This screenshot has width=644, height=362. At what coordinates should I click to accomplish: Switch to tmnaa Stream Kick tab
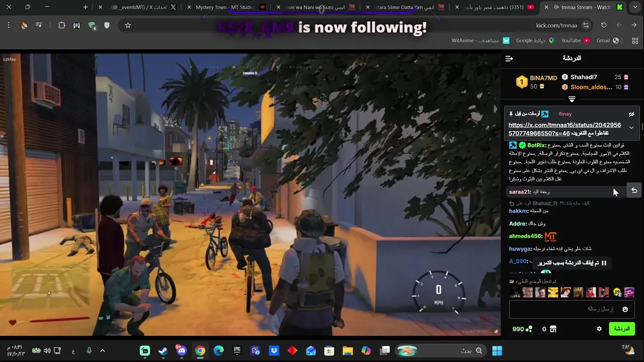coord(583,7)
